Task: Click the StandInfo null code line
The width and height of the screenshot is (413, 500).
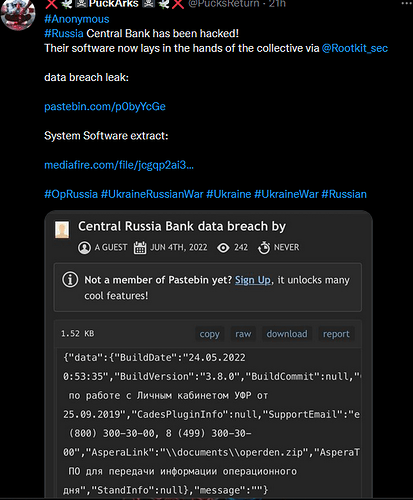Action: click(x=165, y=490)
